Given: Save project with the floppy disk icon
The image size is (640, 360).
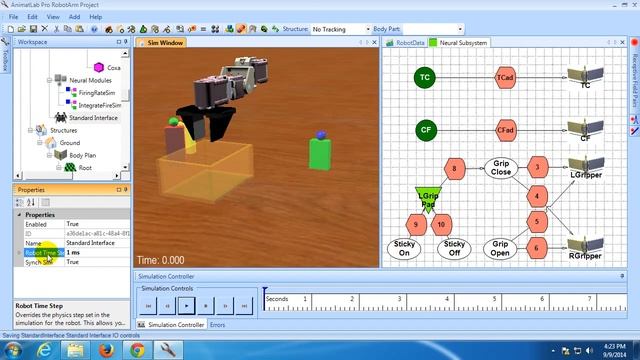Looking at the screenshot, I should (33, 29).
